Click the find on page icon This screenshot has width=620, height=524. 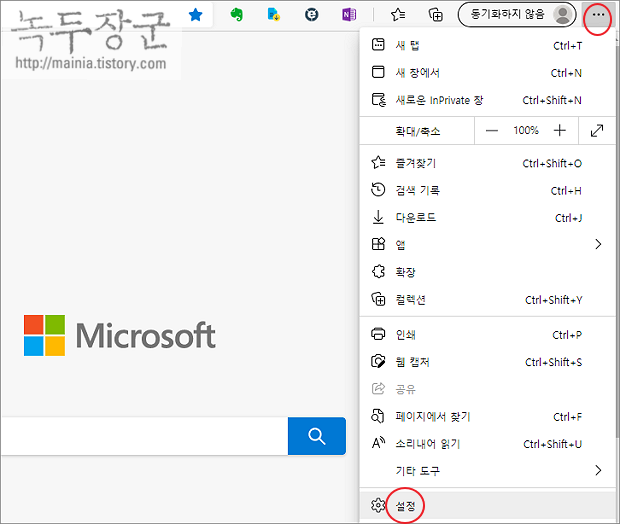click(378, 416)
